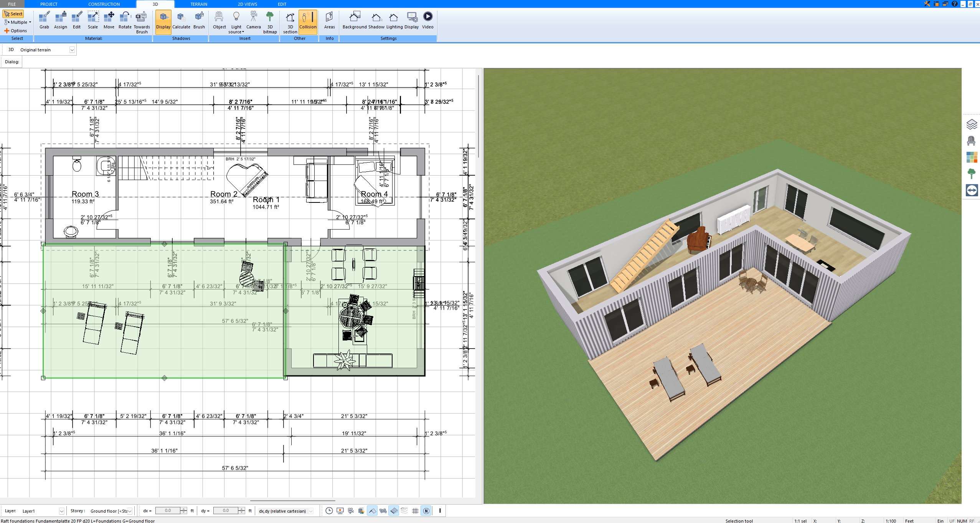Click the monitor star icon in bottom toolbar
The height and width of the screenshot is (523, 980).
[340, 511]
